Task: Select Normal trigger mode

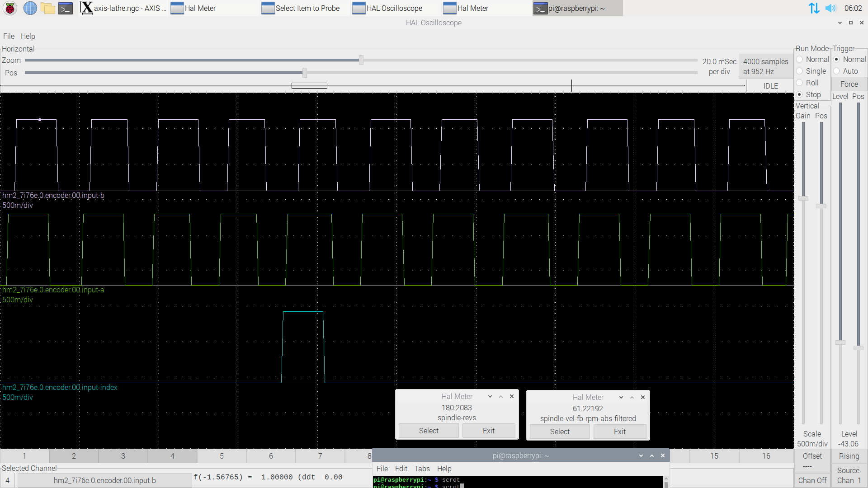Action: (x=850, y=59)
